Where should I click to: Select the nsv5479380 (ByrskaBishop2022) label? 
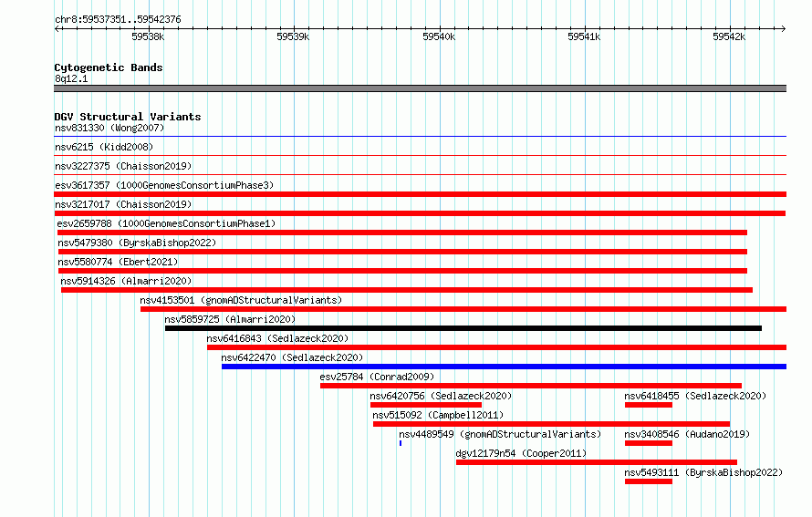(137, 243)
